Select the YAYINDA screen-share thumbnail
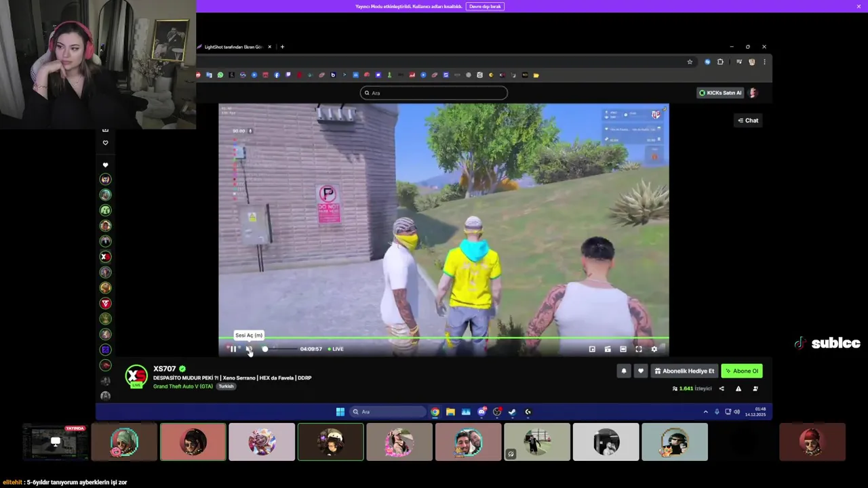Viewport: 868px width, 488px height. (x=55, y=442)
